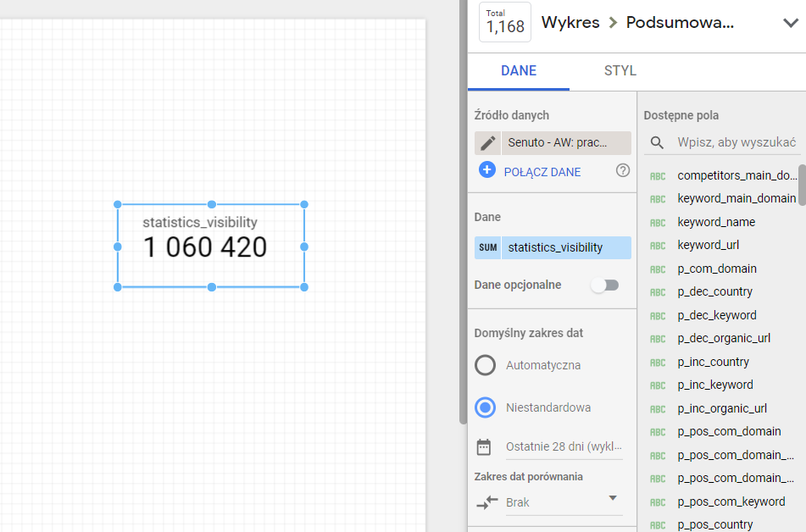The width and height of the screenshot is (806, 532).
Task: Click the POŁĄCZ DANE link
Action: [x=542, y=172]
